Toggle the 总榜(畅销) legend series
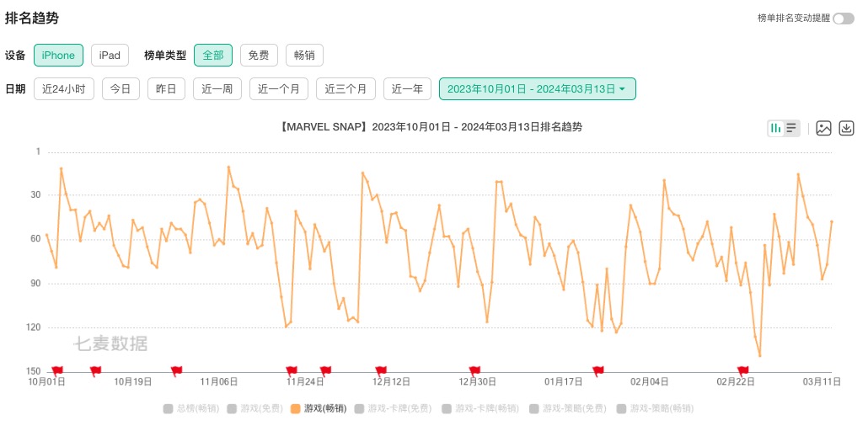Image resolution: width=868 pixels, height=431 pixels. (191, 409)
